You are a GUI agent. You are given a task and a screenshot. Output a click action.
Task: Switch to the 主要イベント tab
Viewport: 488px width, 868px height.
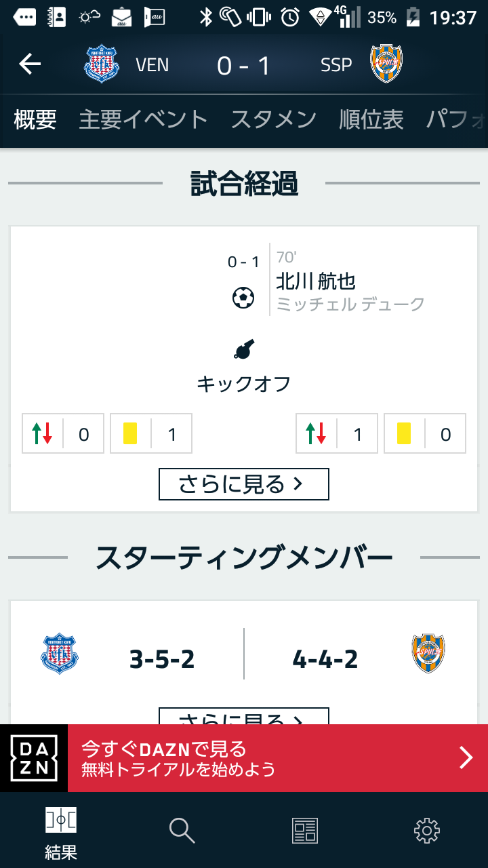(143, 120)
